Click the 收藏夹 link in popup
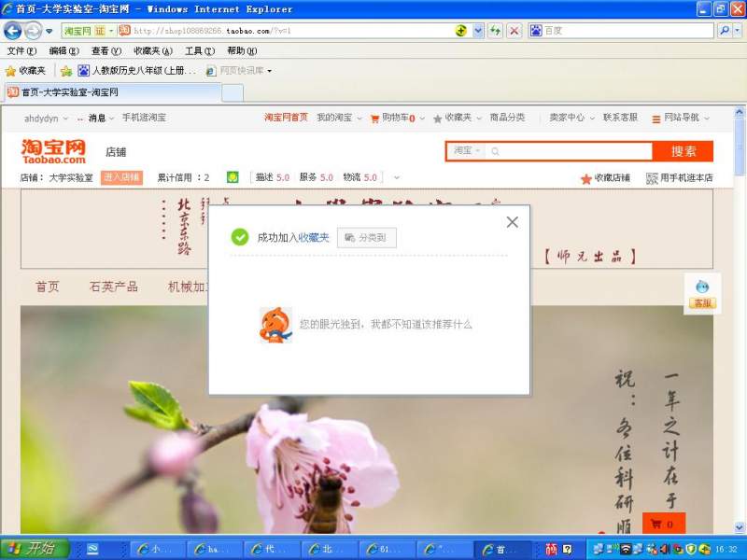This screenshot has width=747, height=560. click(x=314, y=238)
